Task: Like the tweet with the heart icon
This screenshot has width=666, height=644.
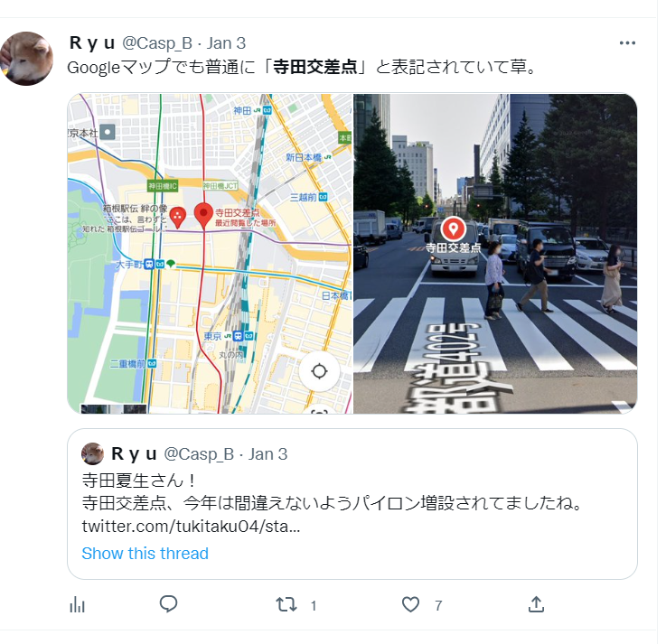Action: click(410, 604)
